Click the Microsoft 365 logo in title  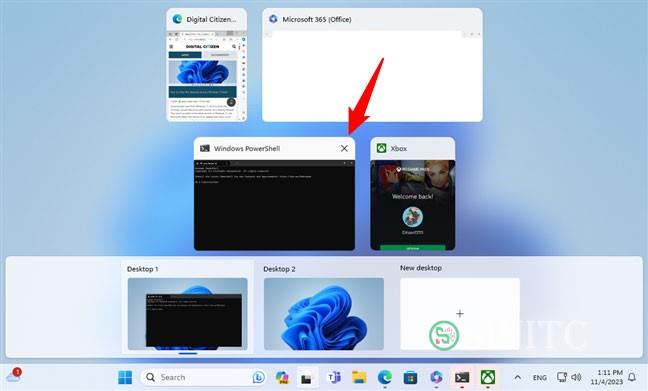click(273, 19)
